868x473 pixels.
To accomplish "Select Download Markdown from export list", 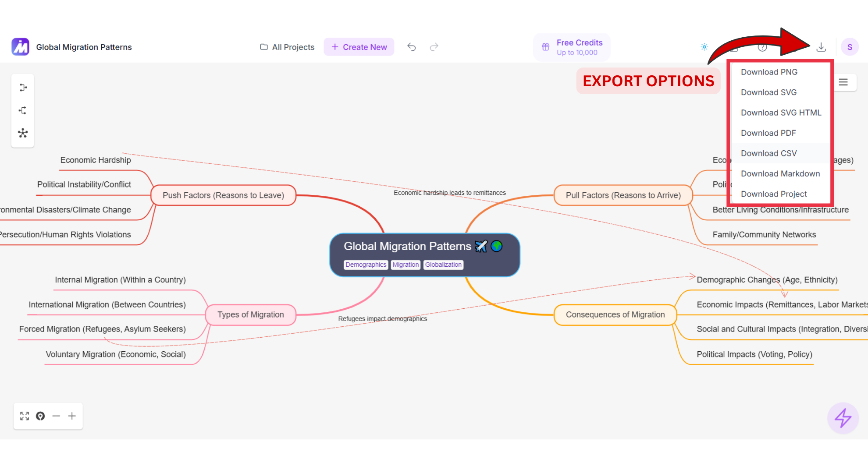I will (780, 173).
